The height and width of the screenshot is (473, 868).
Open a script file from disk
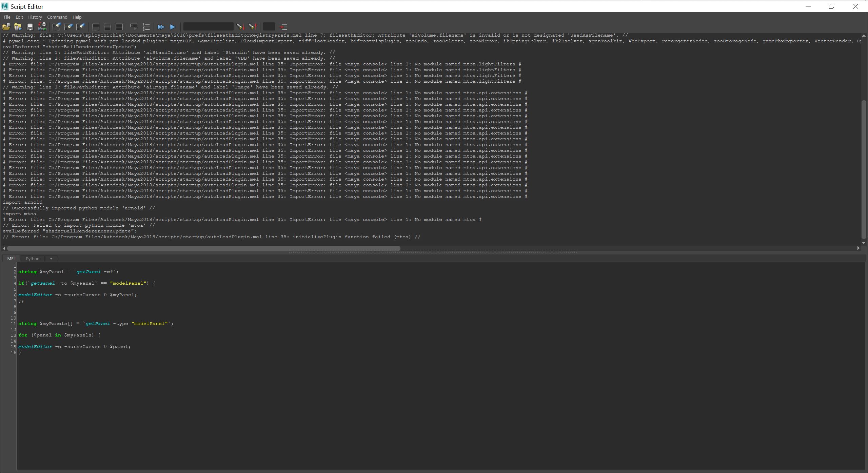point(6,27)
